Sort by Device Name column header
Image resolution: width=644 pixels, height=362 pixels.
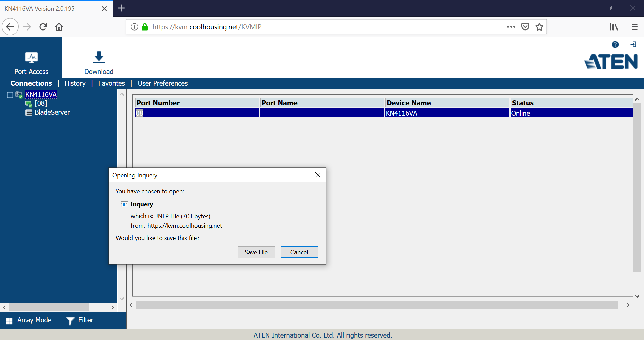pos(447,103)
